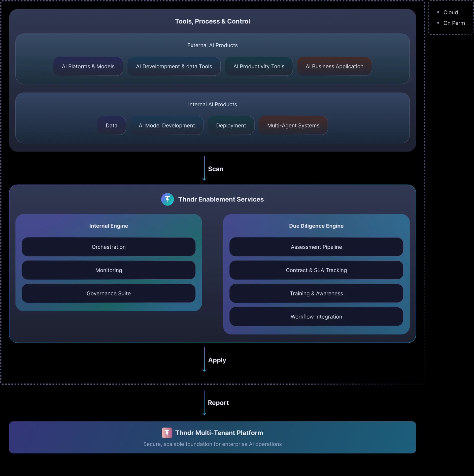Click the Tools, Process & Control heading
The height and width of the screenshot is (476, 474).
pos(213,21)
